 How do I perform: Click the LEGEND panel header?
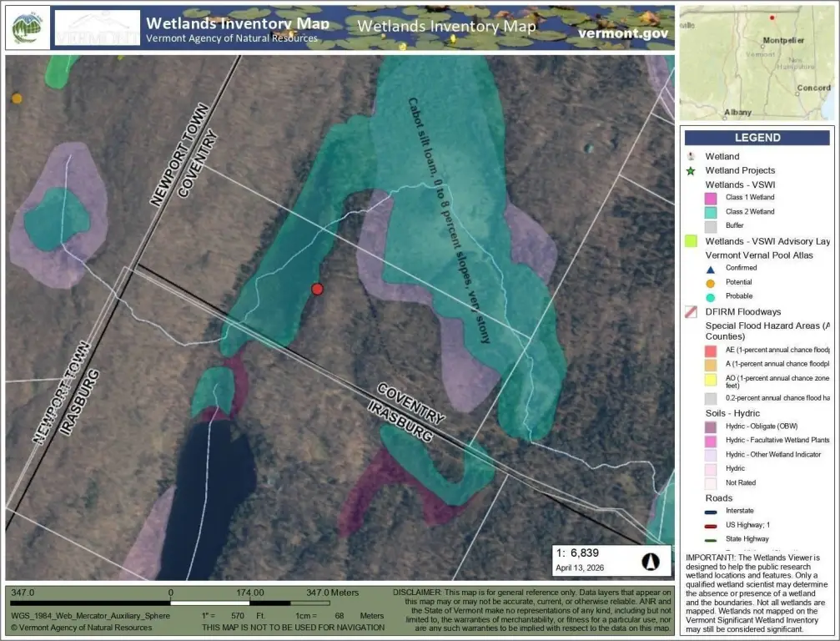pos(757,138)
